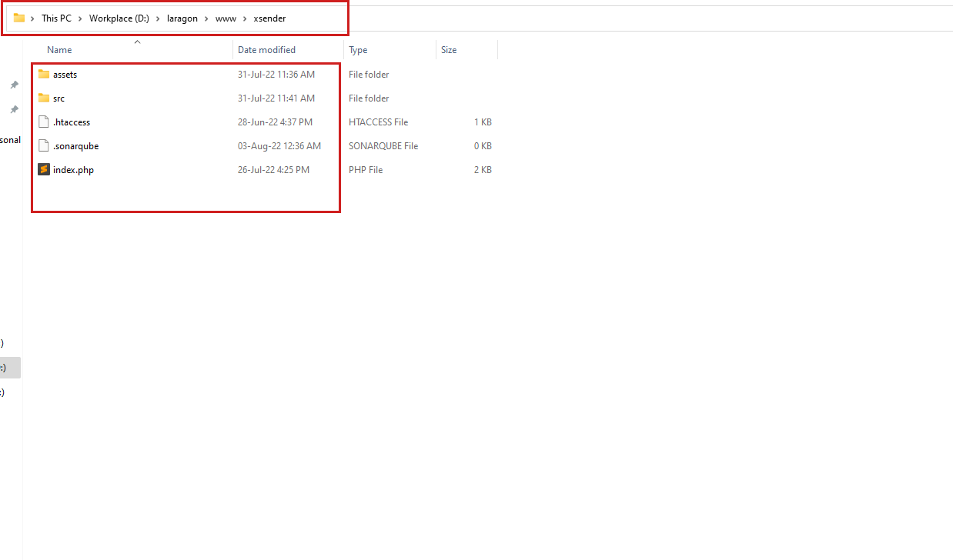
Task: Click the folder icon in address bar
Action: (x=19, y=18)
